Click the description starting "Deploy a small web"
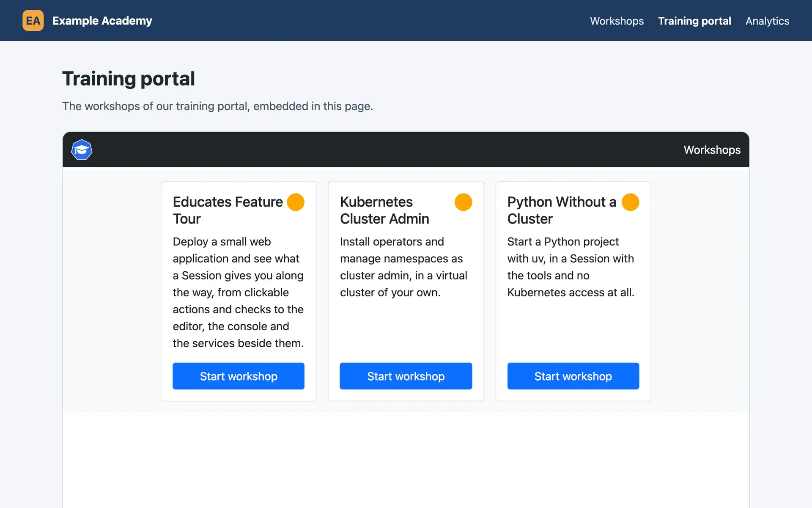The image size is (812, 508). click(238, 293)
